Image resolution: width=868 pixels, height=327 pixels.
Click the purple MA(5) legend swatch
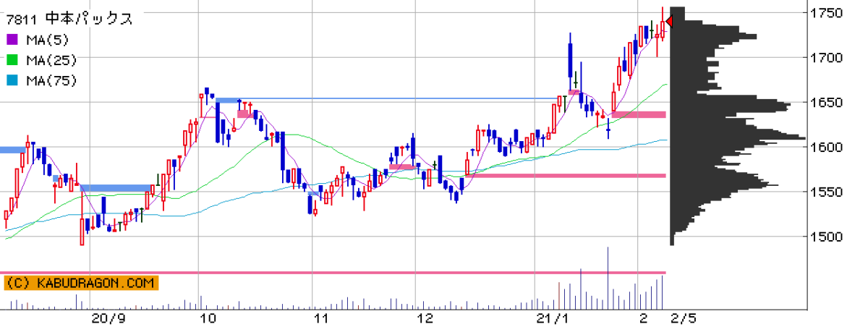[12, 39]
